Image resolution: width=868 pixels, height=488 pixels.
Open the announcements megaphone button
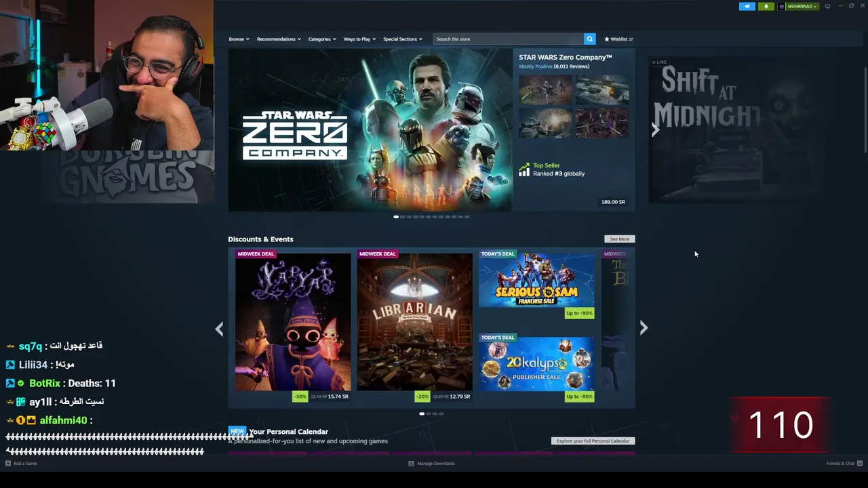[x=747, y=6]
